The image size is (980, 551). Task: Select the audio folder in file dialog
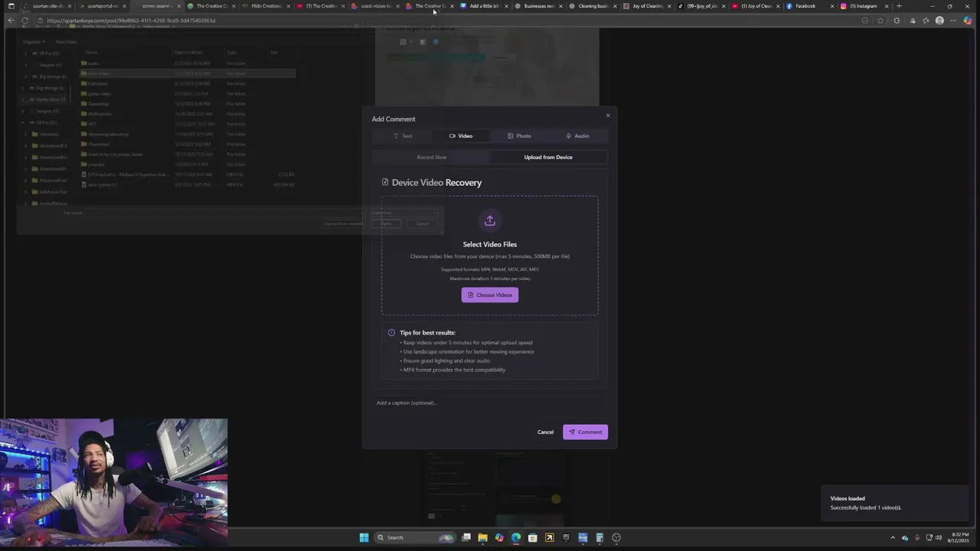point(188,64)
